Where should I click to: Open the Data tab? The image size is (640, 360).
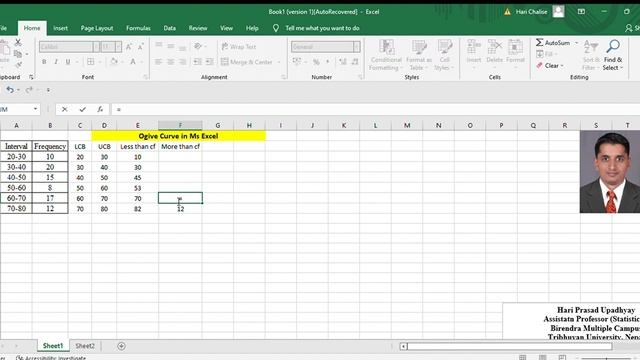tap(169, 28)
